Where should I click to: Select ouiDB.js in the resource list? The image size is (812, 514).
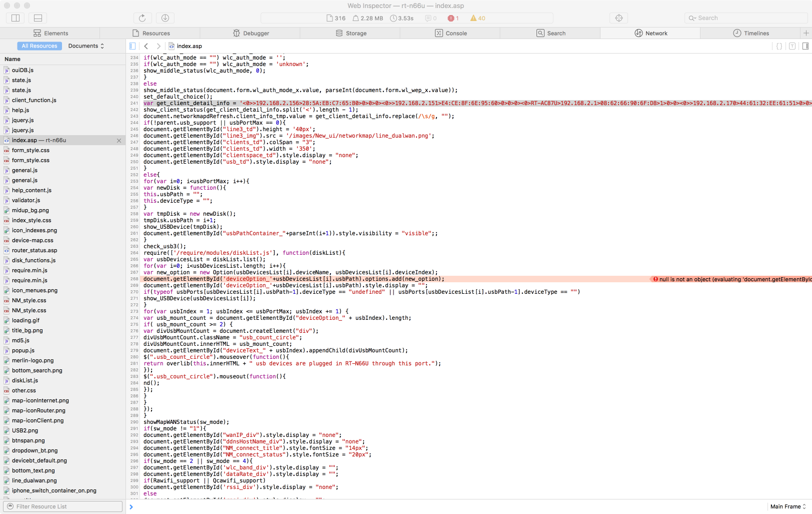pyautogui.click(x=62, y=70)
